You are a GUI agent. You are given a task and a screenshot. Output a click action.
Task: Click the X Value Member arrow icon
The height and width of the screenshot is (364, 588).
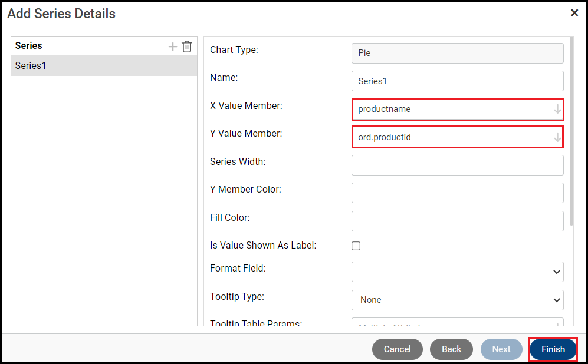tap(557, 110)
